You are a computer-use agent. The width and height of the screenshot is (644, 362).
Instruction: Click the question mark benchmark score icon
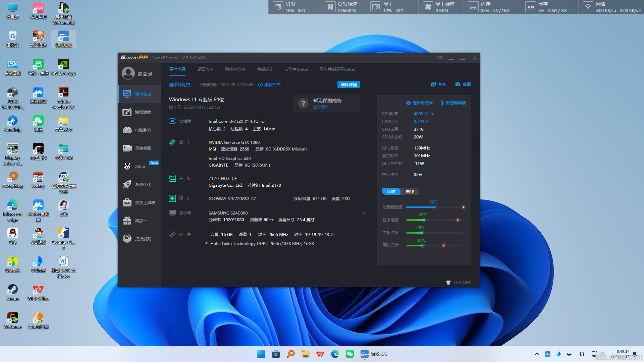[x=303, y=103]
